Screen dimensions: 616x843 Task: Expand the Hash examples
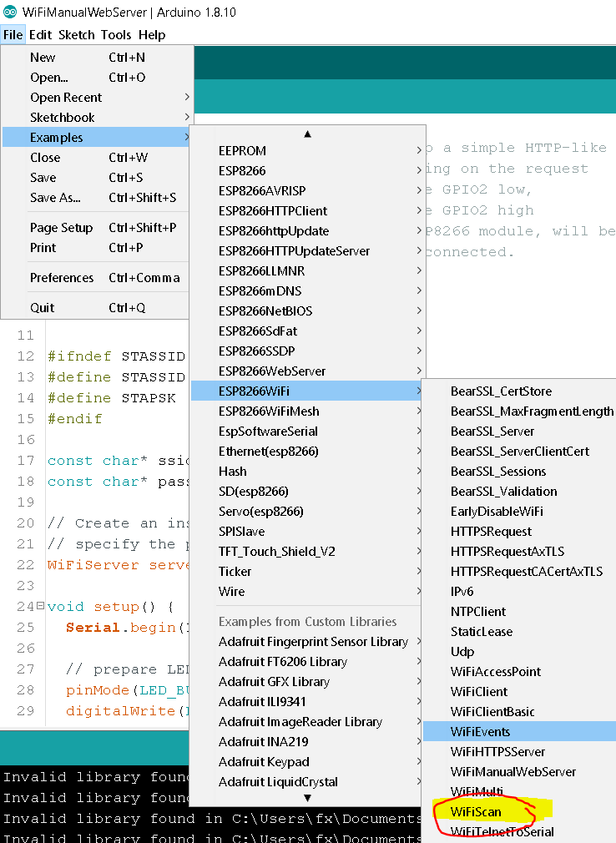coord(307,471)
